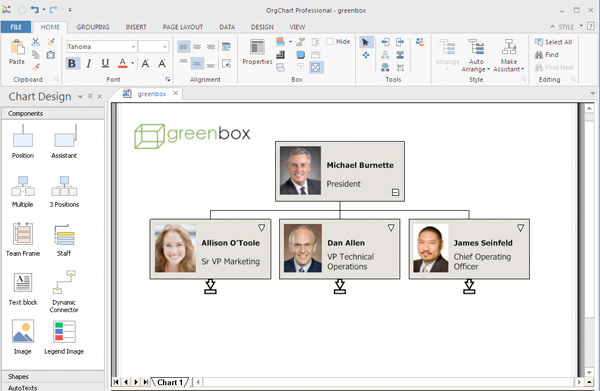Open the Chart Design panel dropdown arrow

pos(80,97)
